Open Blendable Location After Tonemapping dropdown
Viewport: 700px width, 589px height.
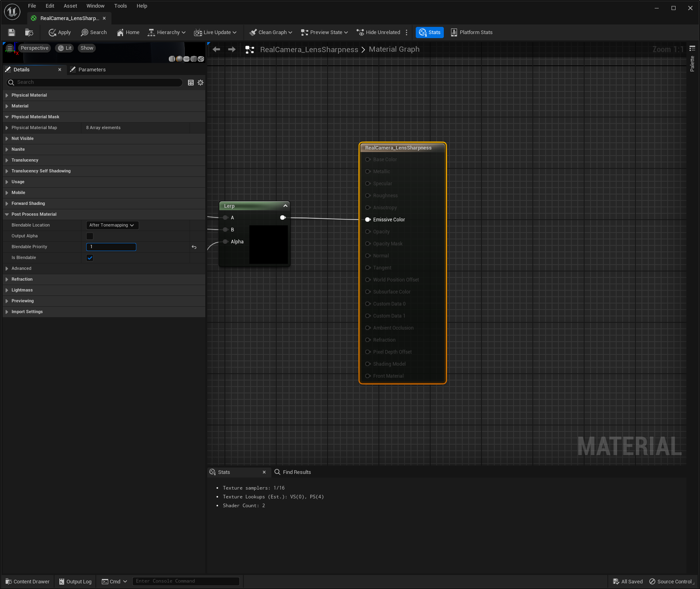click(x=112, y=225)
